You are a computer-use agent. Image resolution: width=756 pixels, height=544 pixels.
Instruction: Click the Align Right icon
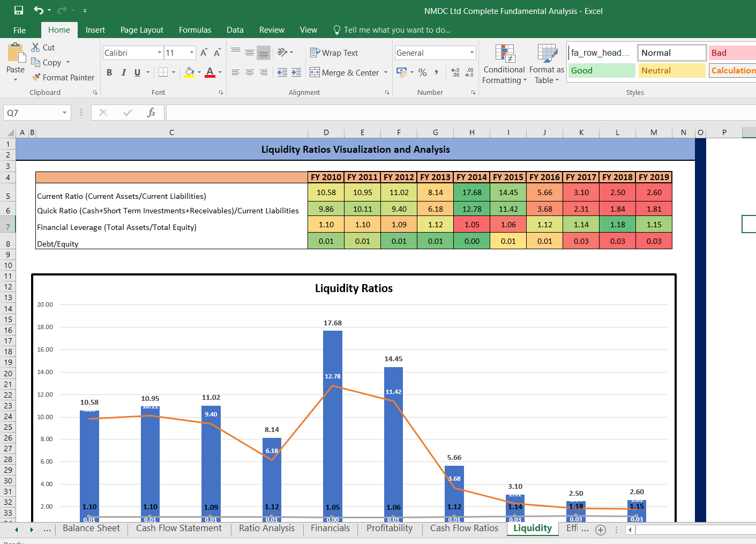(264, 72)
